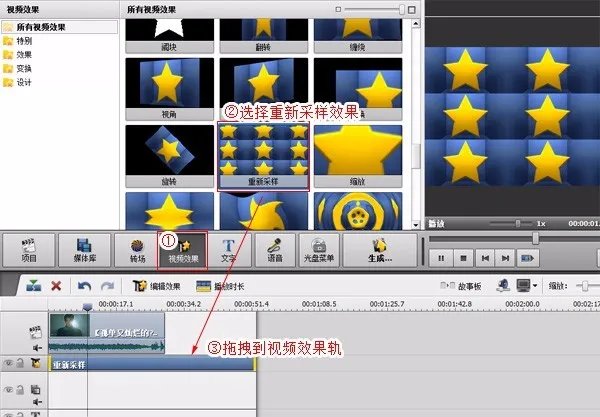600x417 pixels.
Task: Open the monitor display dropdown arrow
Action: [x=536, y=286]
